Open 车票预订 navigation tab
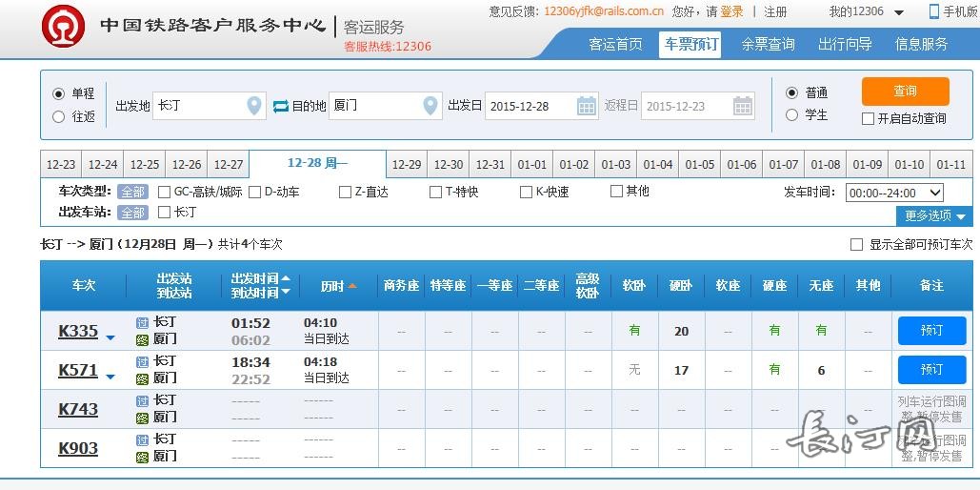 tap(690, 45)
